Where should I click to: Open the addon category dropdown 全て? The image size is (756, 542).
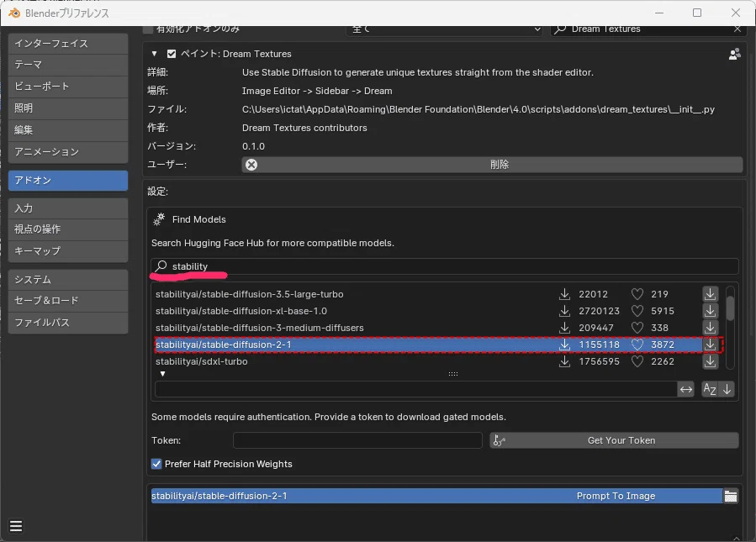point(445,29)
